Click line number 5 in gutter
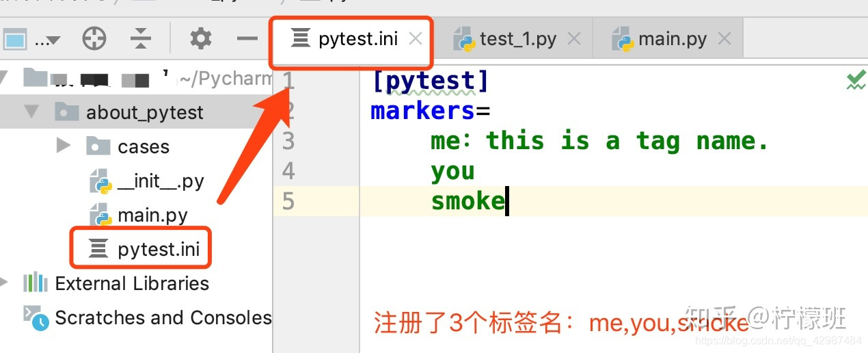Screen dimensions: 868x353 [x=288, y=201]
